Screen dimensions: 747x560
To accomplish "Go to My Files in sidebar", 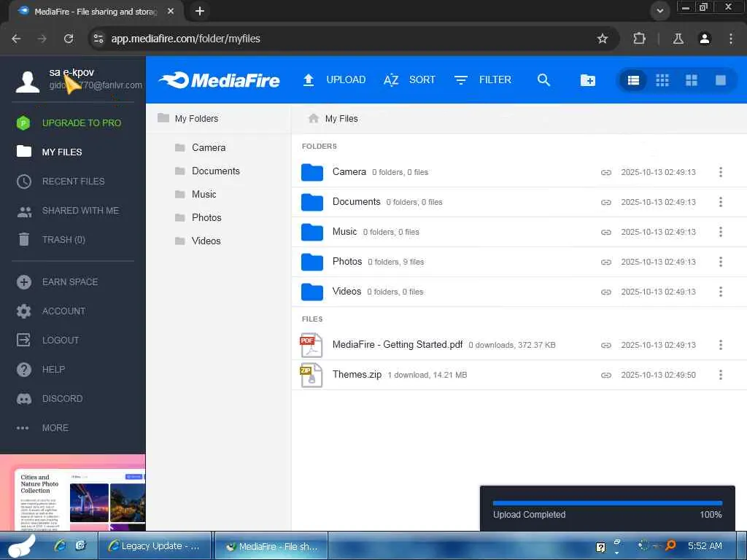I will (x=50, y=152).
